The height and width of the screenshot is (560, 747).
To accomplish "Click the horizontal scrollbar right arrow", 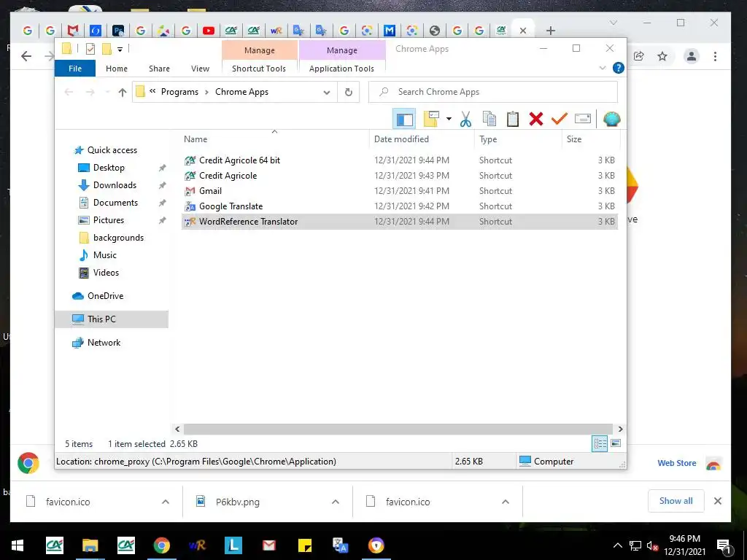I will point(620,429).
